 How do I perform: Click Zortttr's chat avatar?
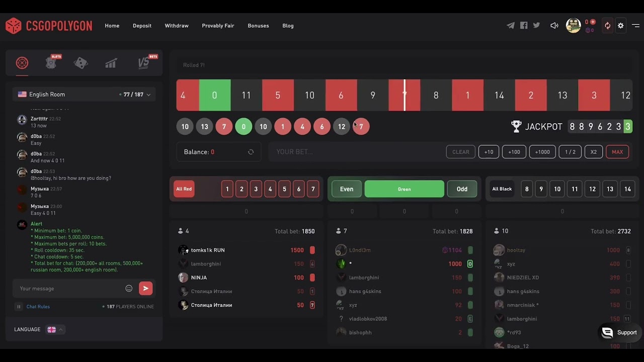(x=22, y=120)
